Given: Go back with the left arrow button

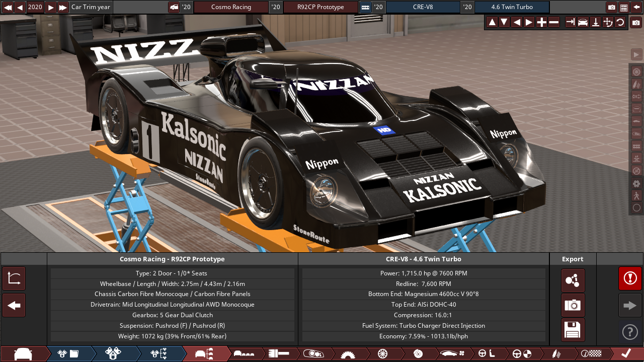Looking at the screenshot, I should pos(14,305).
